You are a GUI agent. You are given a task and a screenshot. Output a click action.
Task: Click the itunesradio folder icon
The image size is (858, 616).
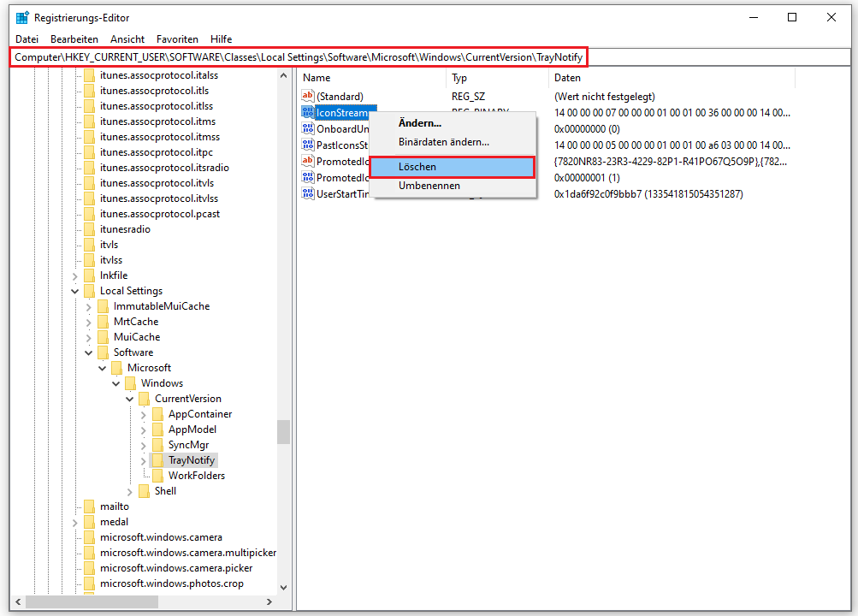coord(91,228)
